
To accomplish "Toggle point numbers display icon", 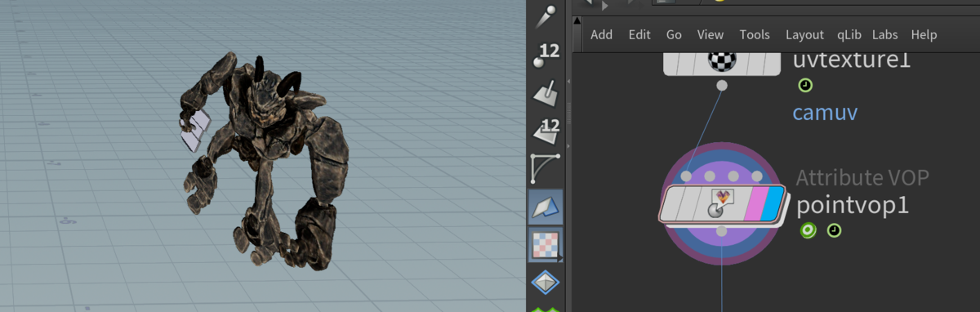I will [546, 55].
